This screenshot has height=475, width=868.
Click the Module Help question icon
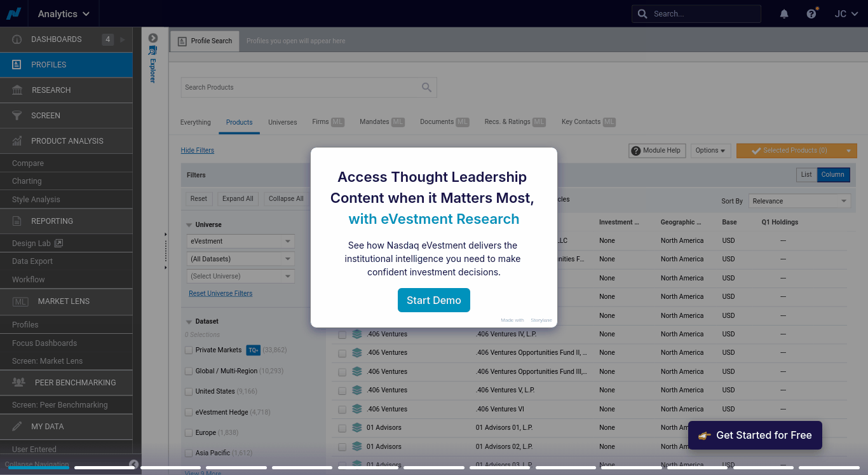click(x=635, y=151)
